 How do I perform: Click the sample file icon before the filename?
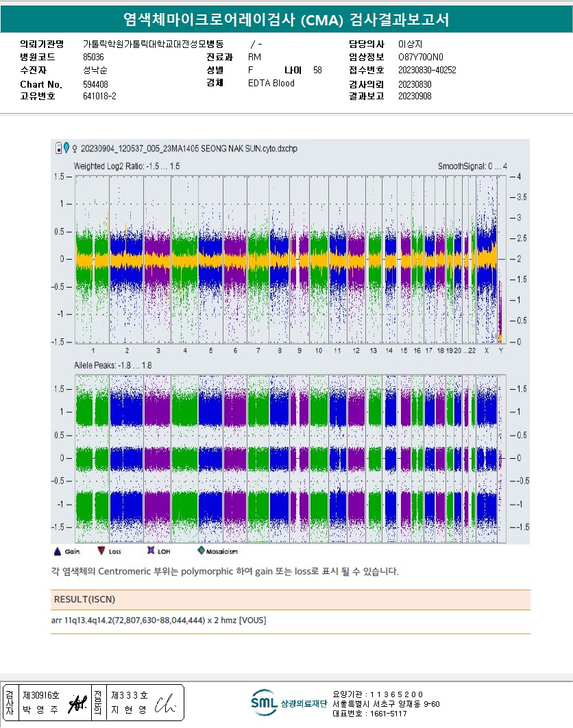coord(59,147)
